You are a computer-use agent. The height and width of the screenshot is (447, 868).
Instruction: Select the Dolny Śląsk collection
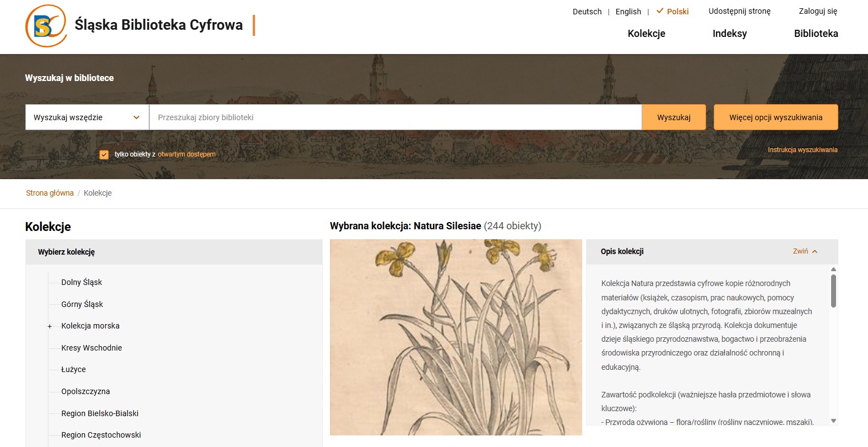point(82,282)
